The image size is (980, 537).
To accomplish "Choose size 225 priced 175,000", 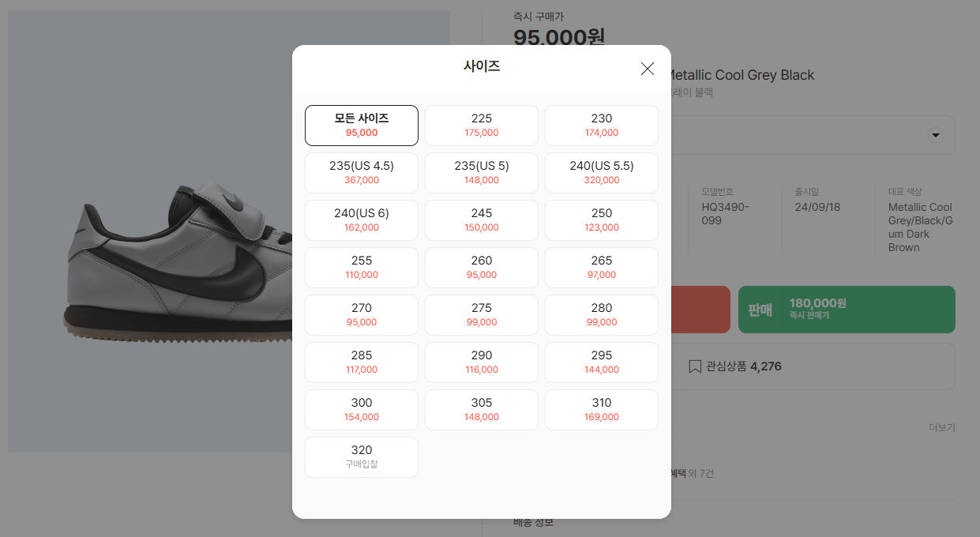I will (x=482, y=126).
